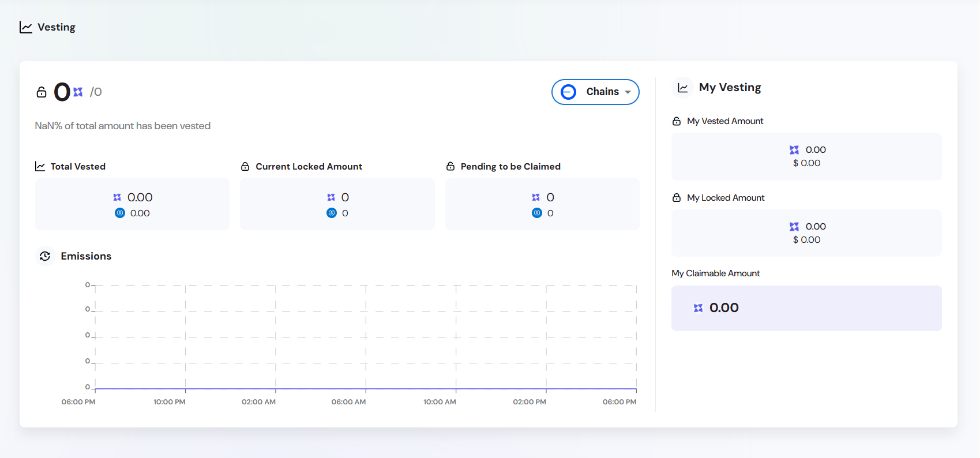Viewport: 980px width, 458px height.
Task: Click token icon in Current Locked Amount card
Action: 331,197
